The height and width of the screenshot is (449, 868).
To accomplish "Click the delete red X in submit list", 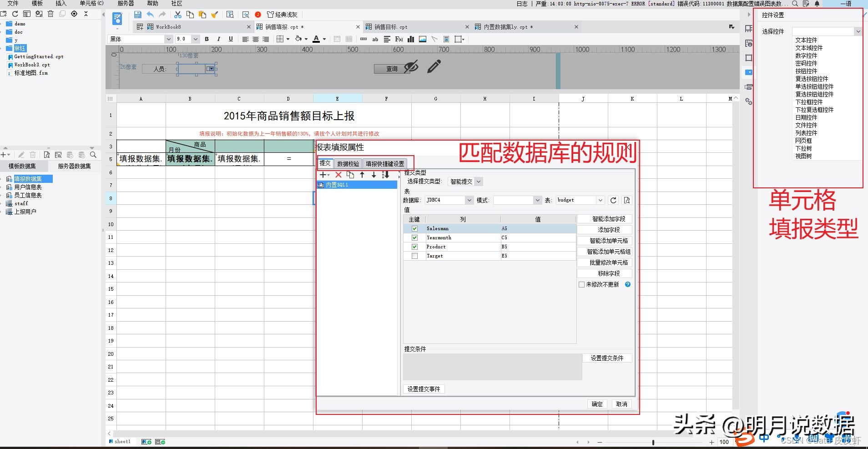I will pos(338,175).
